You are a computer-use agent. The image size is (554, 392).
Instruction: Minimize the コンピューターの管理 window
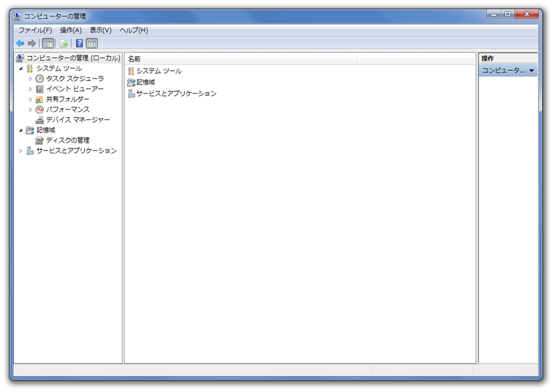(x=494, y=14)
